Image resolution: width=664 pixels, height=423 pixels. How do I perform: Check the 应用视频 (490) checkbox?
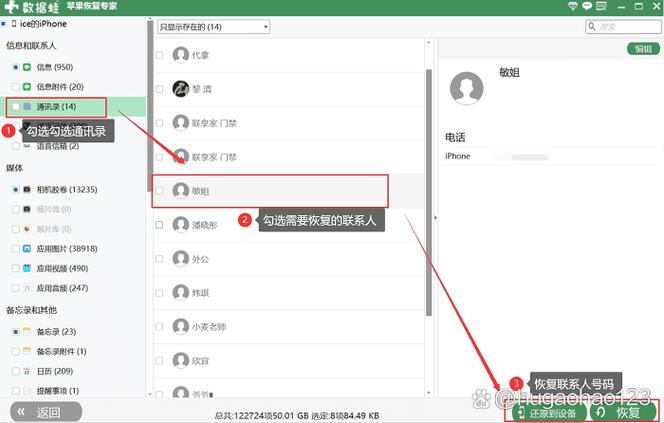(16, 268)
